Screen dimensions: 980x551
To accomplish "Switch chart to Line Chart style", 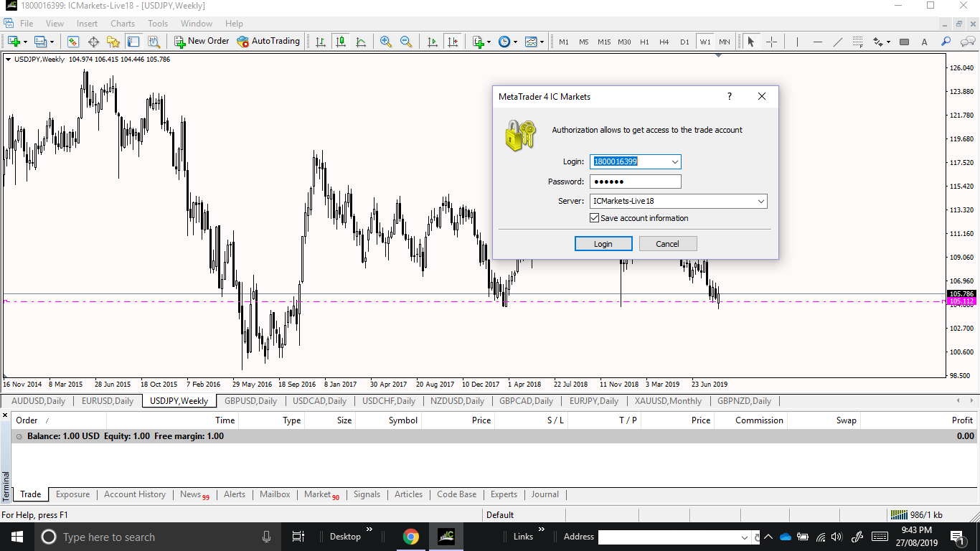I will [x=361, y=42].
